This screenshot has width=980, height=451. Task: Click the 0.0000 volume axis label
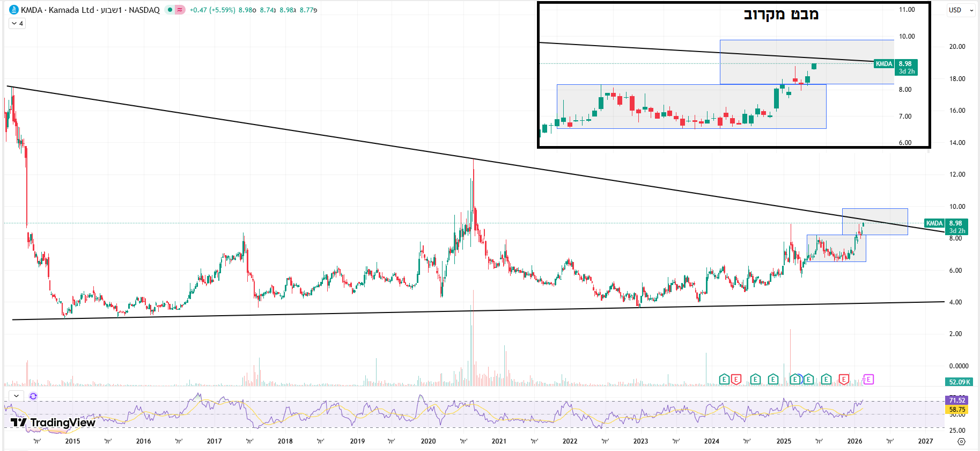point(959,366)
